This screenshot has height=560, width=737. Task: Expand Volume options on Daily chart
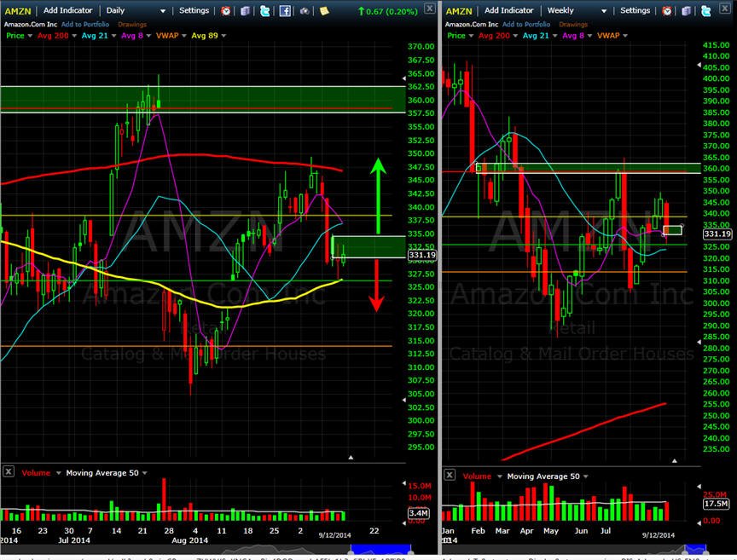click(58, 473)
